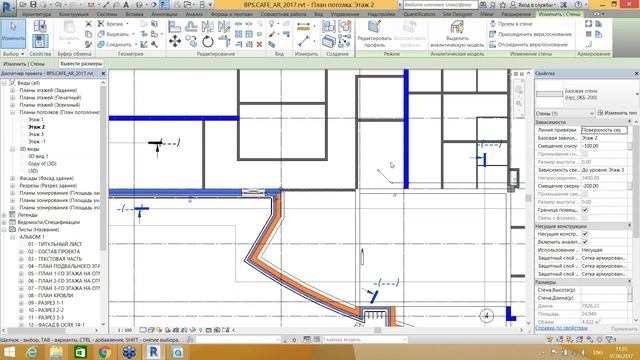Click the Rotate tool icon
Viewport: 640px width, 360px height.
tap(208, 41)
